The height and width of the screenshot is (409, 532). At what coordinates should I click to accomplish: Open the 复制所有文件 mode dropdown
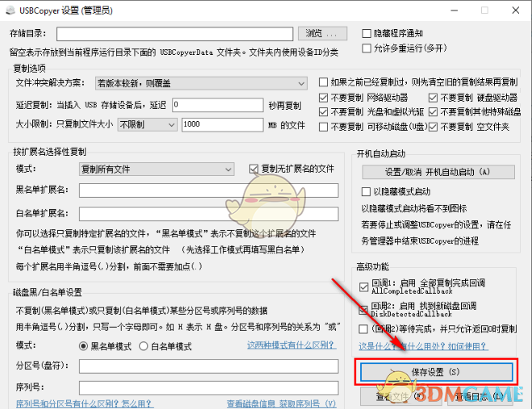157,169
